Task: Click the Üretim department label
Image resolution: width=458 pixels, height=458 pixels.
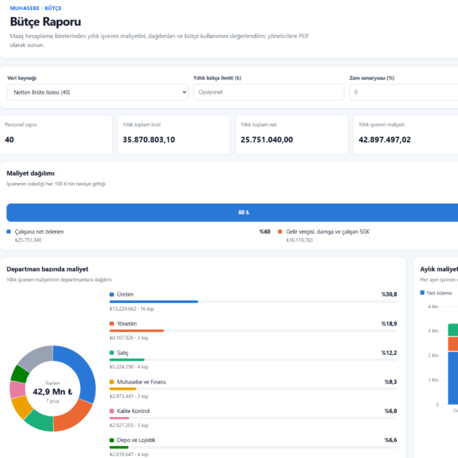Action: coord(125,294)
